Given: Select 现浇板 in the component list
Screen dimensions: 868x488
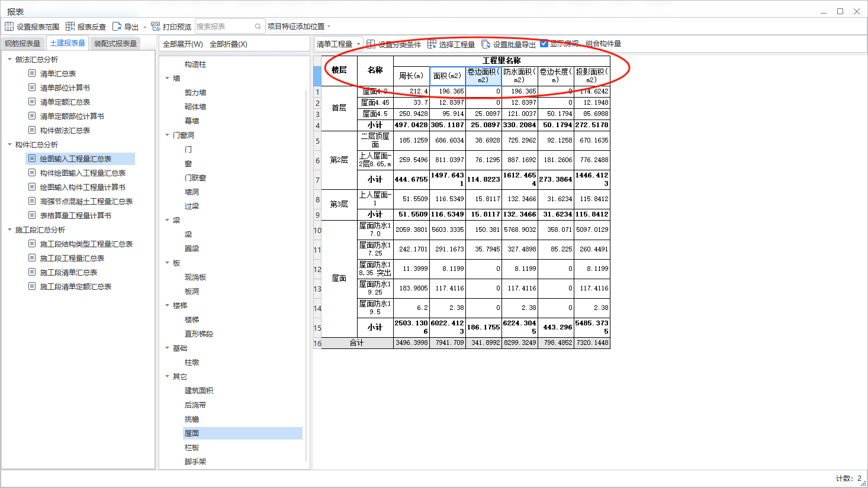Looking at the screenshot, I should (195, 277).
